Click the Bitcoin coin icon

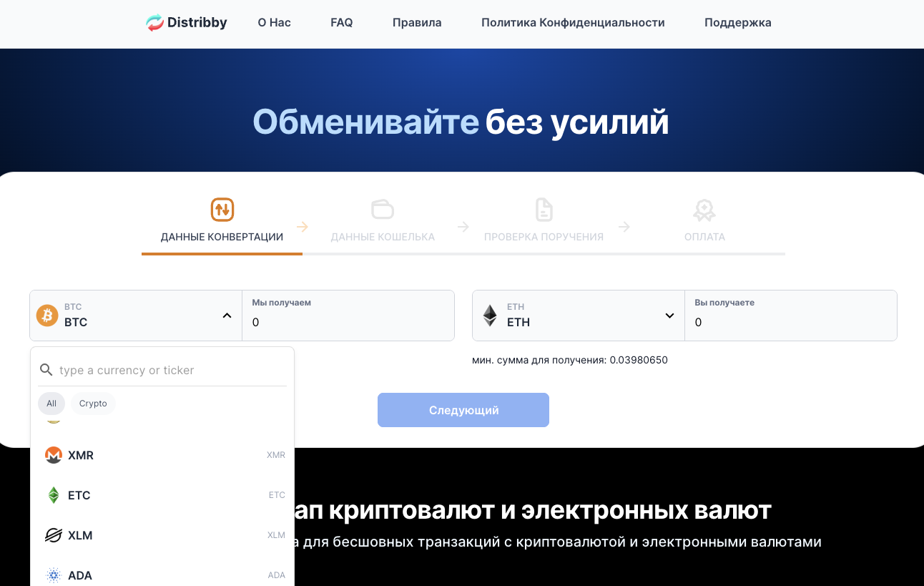click(47, 316)
